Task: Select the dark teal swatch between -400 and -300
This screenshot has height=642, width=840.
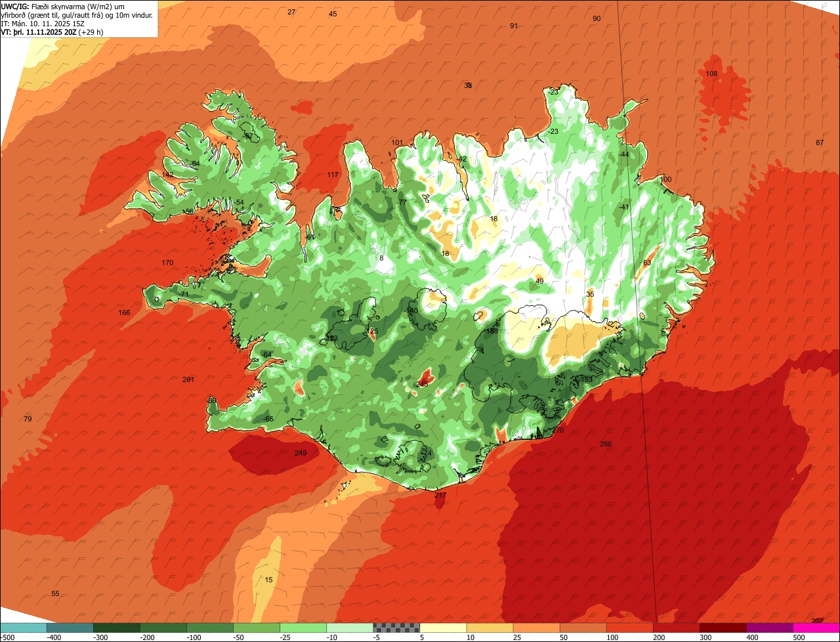Action: [x=70, y=628]
